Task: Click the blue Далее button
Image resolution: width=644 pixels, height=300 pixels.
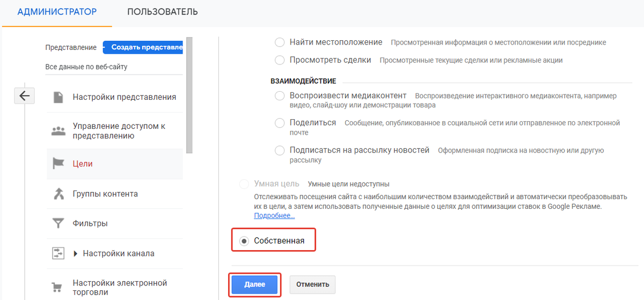Action: 255,284
